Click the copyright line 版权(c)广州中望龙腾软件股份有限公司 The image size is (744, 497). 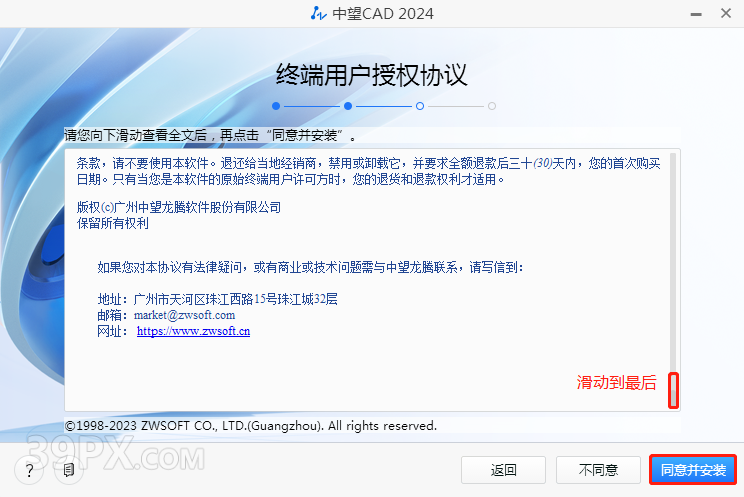coord(179,207)
